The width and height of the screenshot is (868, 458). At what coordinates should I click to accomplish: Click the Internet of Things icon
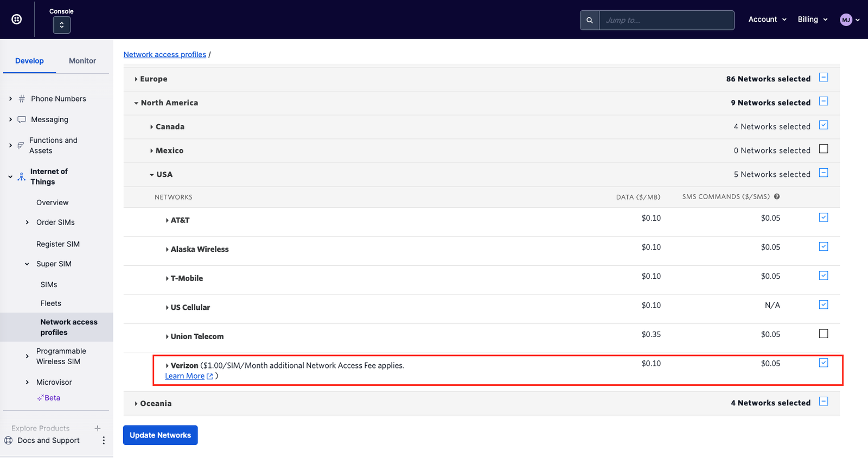pos(21,177)
